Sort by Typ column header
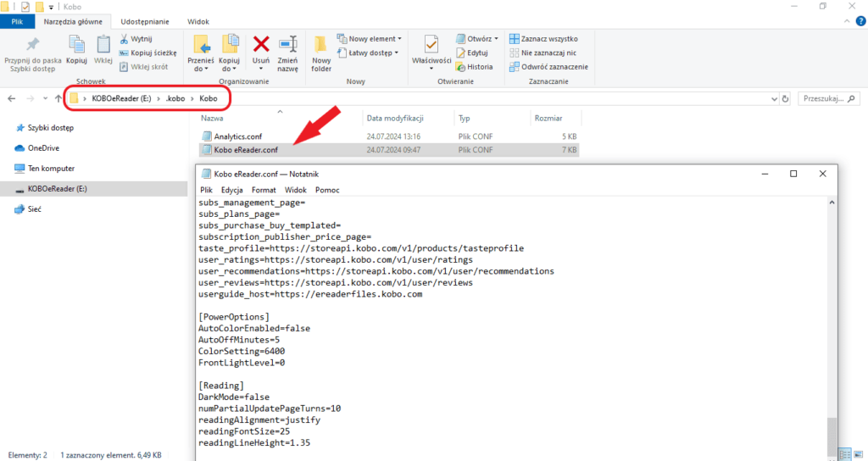 point(464,118)
